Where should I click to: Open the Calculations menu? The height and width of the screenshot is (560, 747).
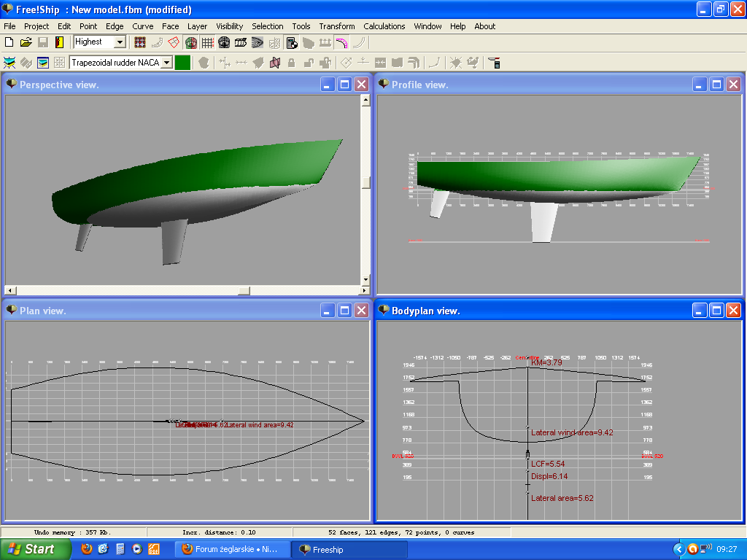(384, 26)
